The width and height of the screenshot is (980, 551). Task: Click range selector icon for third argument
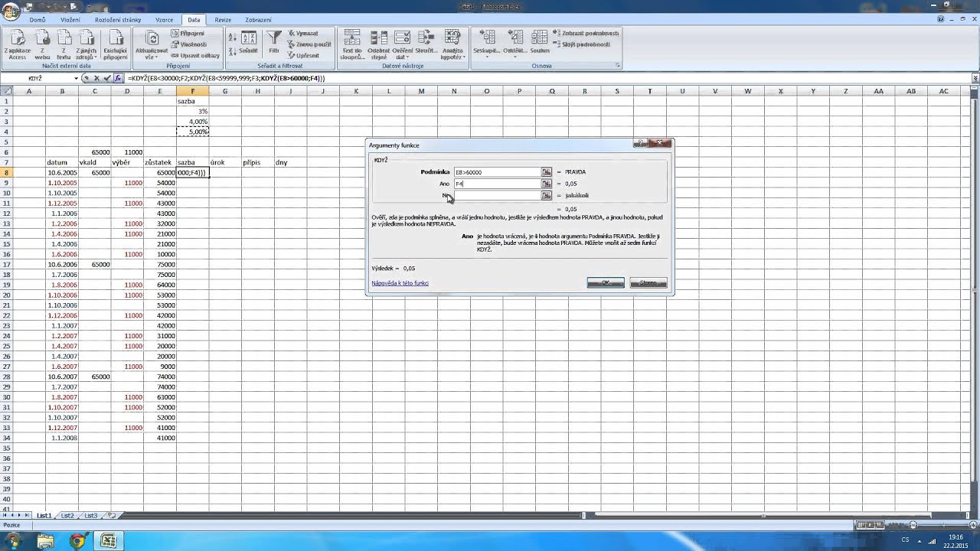[546, 195]
